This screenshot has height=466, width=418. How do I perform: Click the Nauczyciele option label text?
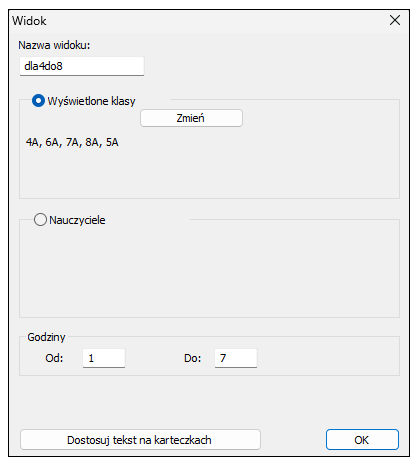click(x=77, y=220)
